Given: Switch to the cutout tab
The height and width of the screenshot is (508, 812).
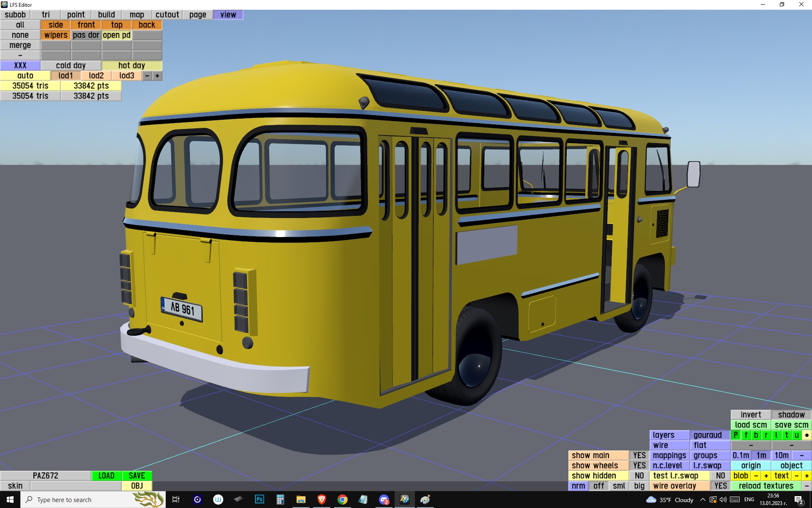Looking at the screenshot, I should tap(167, 15).
